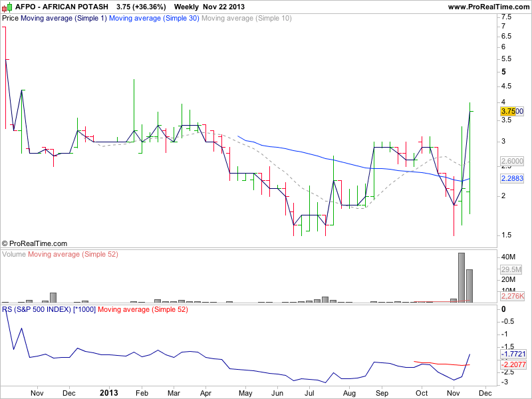Screen dimensions: 532x399
Task: Click the 1.5 price axis label
Action: click(x=506, y=235)
